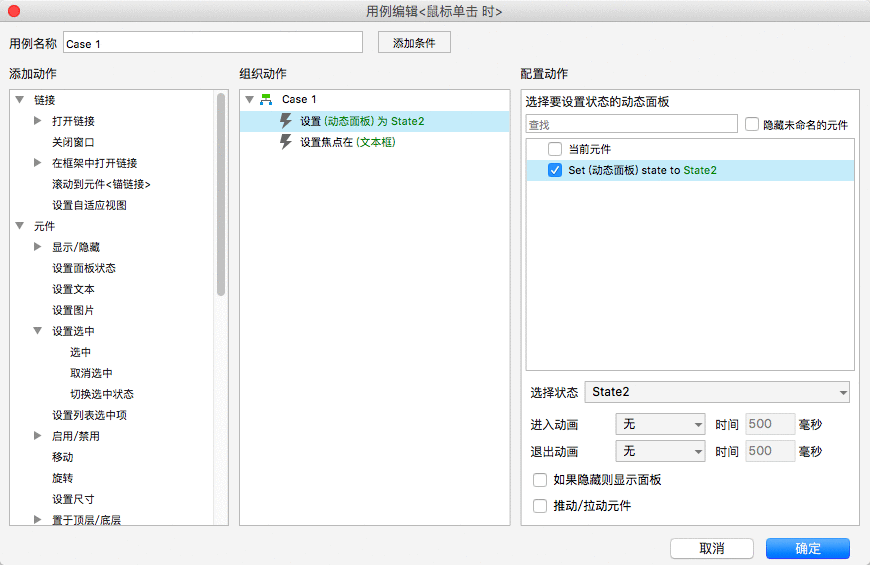Viewport: 870px width, 565px height.
Task: Select 设置焦点在 (文本框) row
Action: pyautogui.click(x=375, y=142)
